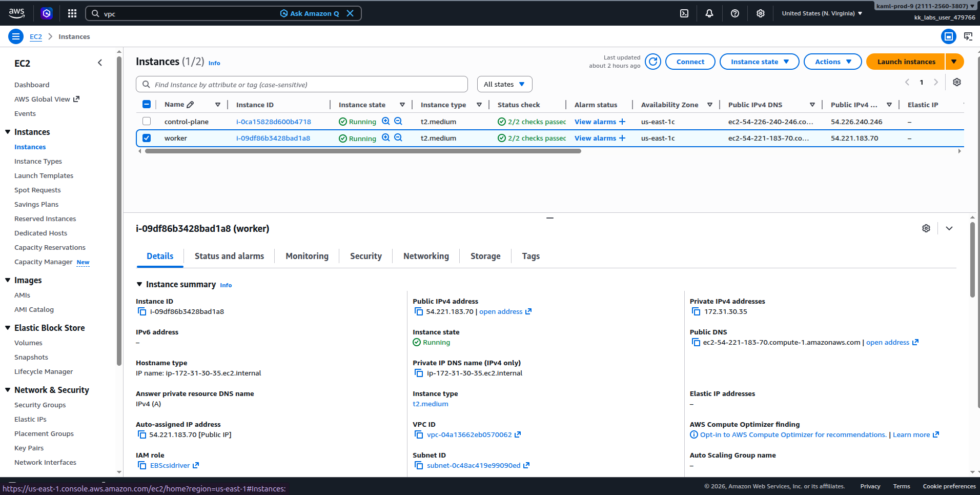Open Security Groups in the sidebar
This screenshot has width=980, height=495.
[40, 405]
